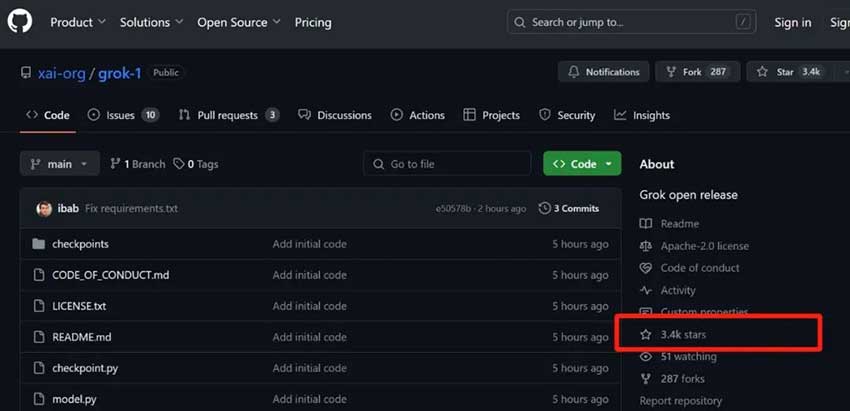View the 51 watching link
This screenshot has width=850, height=411.
coord(688,357)
